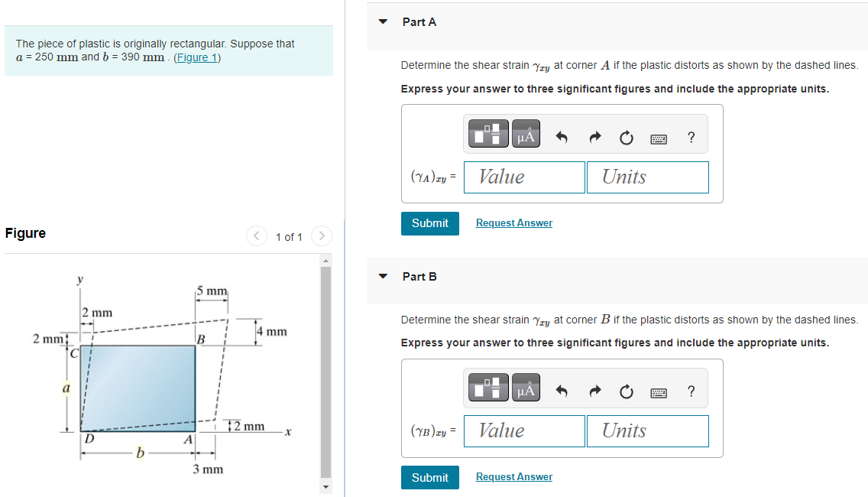Open units symbols µÅ in Part A

click(526, 134)
